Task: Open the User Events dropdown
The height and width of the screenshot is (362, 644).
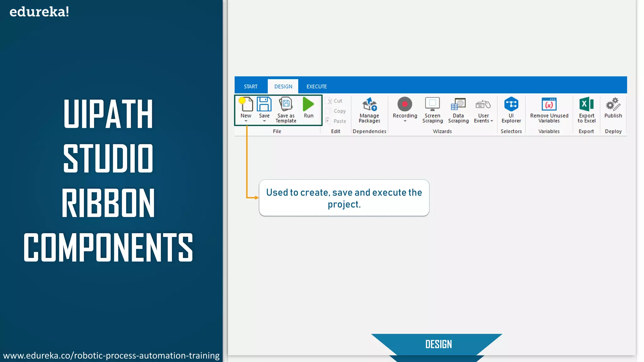Action: click(x=492, y=121)
